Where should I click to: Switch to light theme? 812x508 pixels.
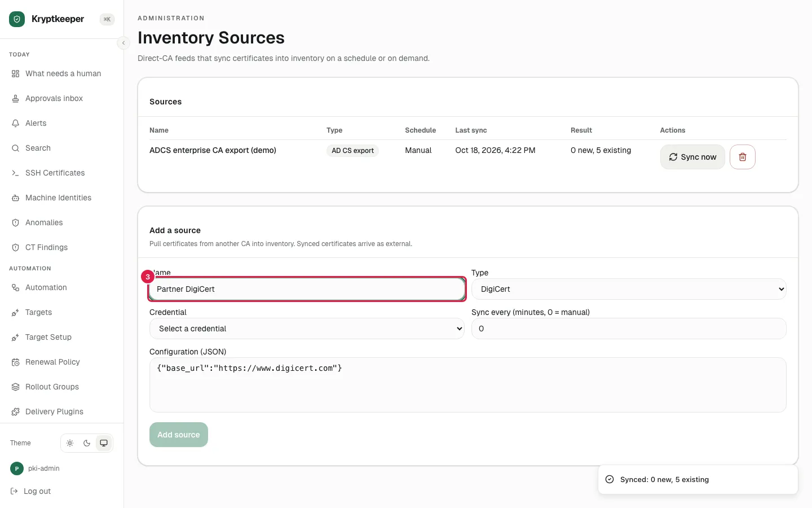click(x=70, y=443)
